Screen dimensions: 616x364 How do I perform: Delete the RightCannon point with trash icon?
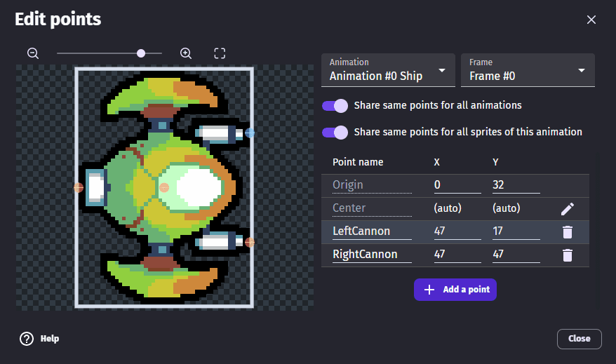coord(568,255)
